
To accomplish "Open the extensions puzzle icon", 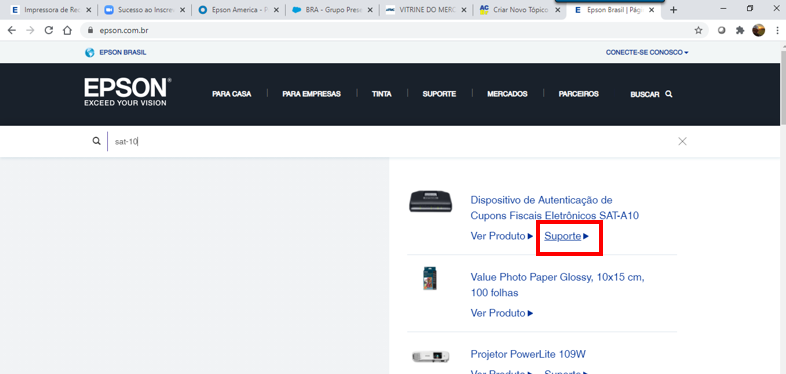I will click(740, 31).
